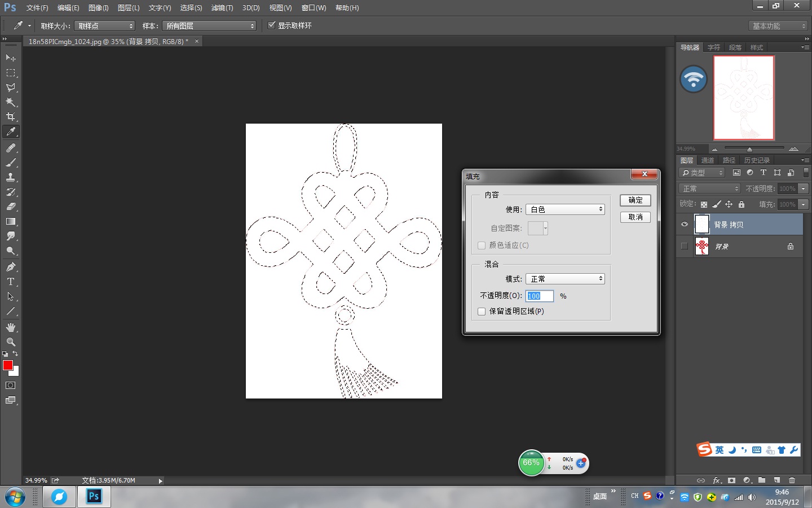Select the Clone Stamp tool
This screenshot has height=508, width=812.
click(x=11, y=177)
